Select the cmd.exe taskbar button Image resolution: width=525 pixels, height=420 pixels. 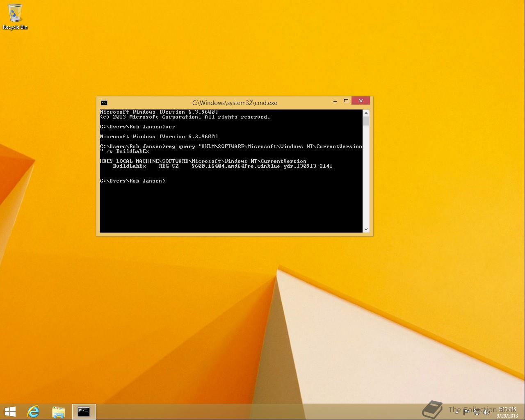coord(84,411)
